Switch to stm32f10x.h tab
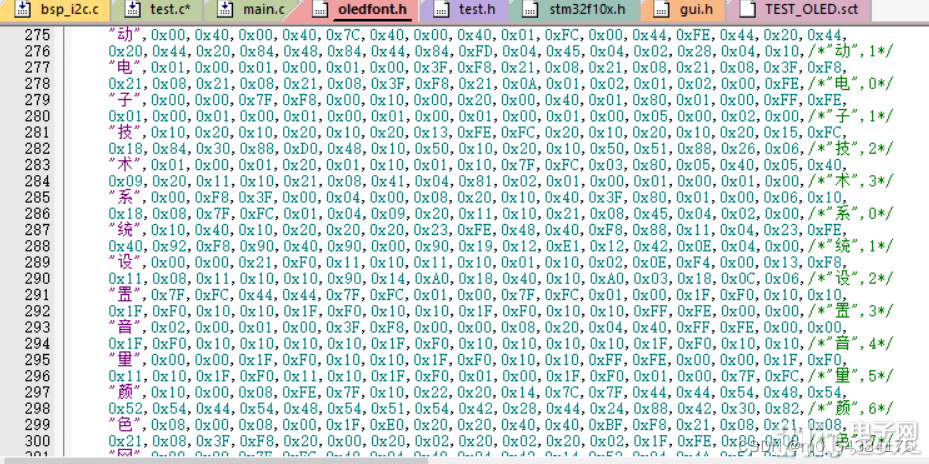Image resolution: width=929 pixels, height=464 pixels. coord(574,9)
